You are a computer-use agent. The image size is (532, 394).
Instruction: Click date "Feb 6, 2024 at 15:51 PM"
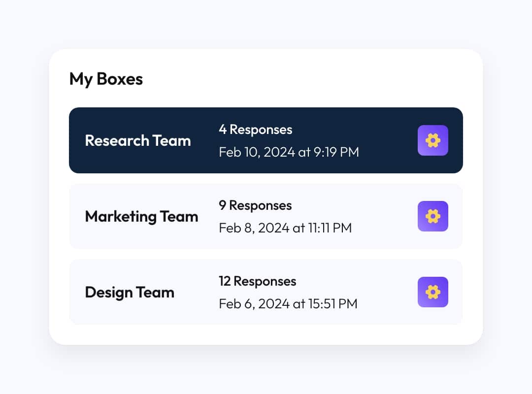[288, 304]
